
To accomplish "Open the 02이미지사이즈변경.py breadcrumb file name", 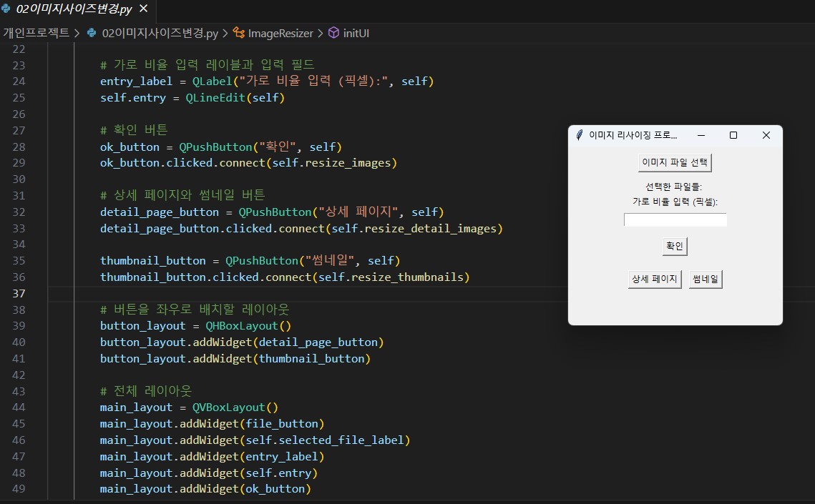I will (x=160, y=33).
